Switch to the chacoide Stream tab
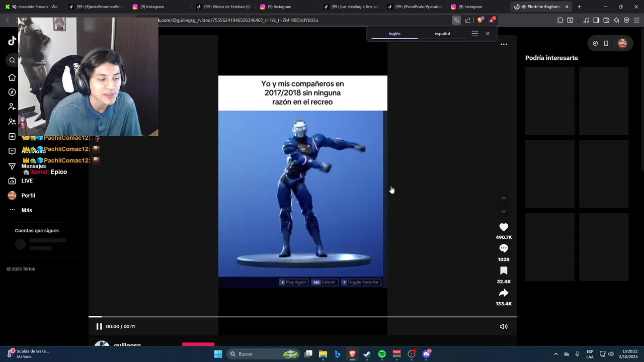Screen dimensions: 644x362 pos(32,7)
